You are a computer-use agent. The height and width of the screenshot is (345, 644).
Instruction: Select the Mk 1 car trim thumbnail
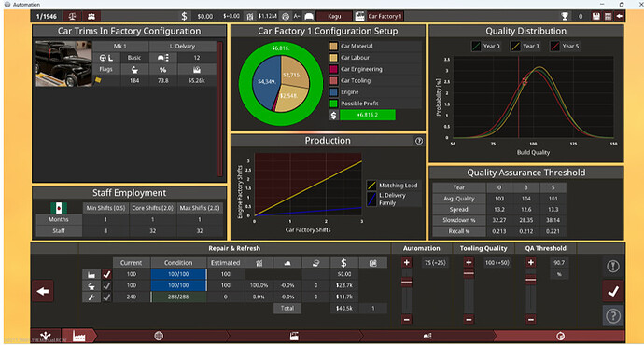pyautogui.click(x=63, y=63)
